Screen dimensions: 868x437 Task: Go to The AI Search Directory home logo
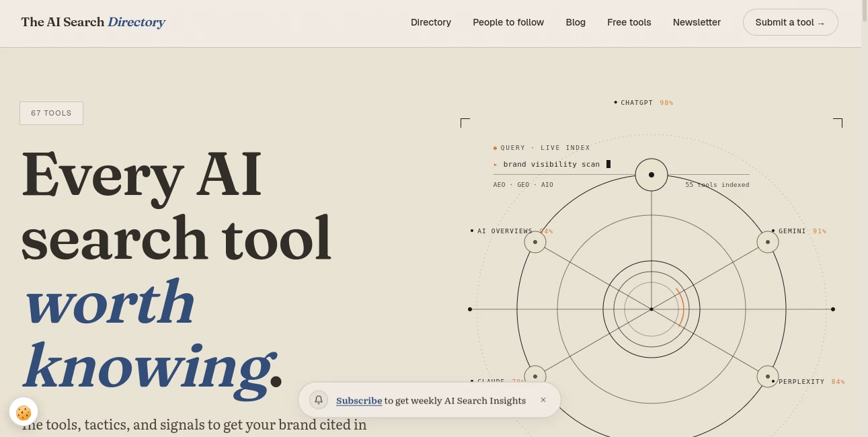click(x=93, y=22)
